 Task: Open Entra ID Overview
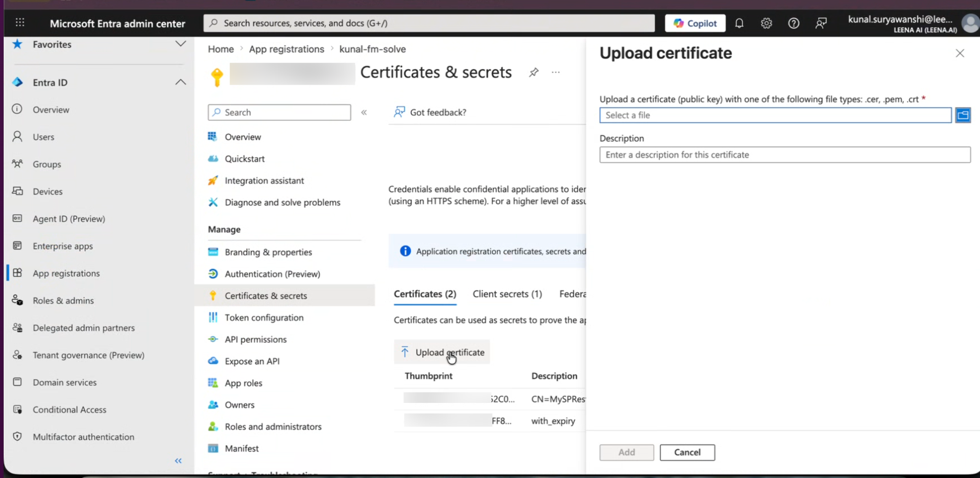point(51,109)
